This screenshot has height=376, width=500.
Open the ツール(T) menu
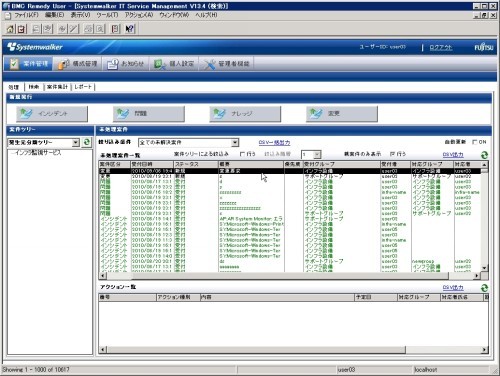click(x=107, y=15)
